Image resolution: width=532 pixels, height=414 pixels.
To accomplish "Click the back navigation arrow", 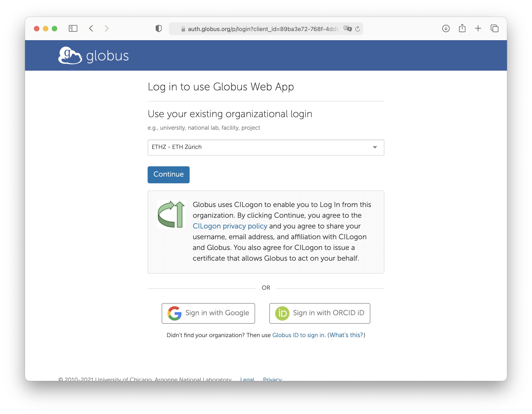I will click(x=91, y=28).
